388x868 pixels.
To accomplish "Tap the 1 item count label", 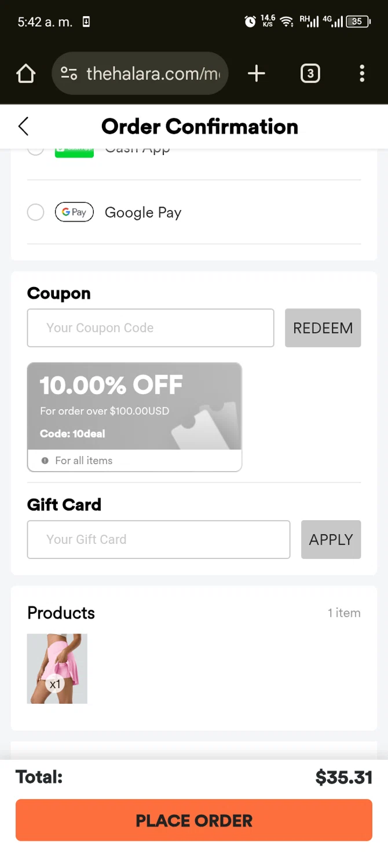I will [x=344, y=613].
